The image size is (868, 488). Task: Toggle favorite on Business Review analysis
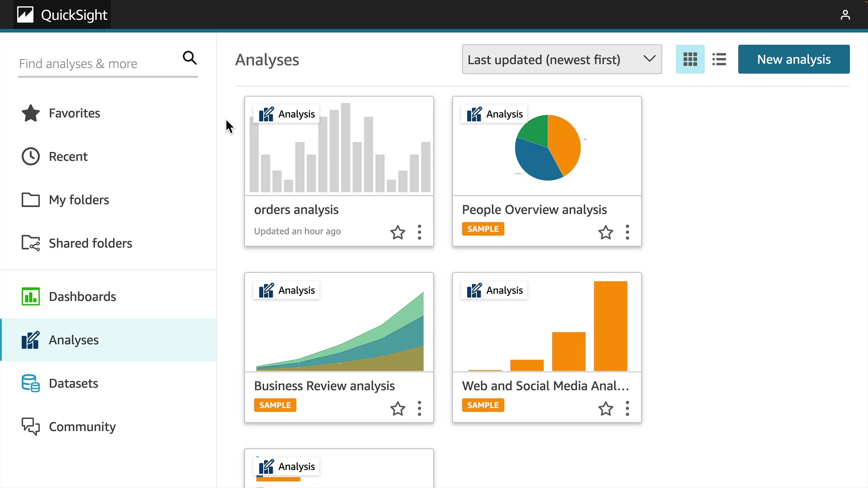coord(398,408)
